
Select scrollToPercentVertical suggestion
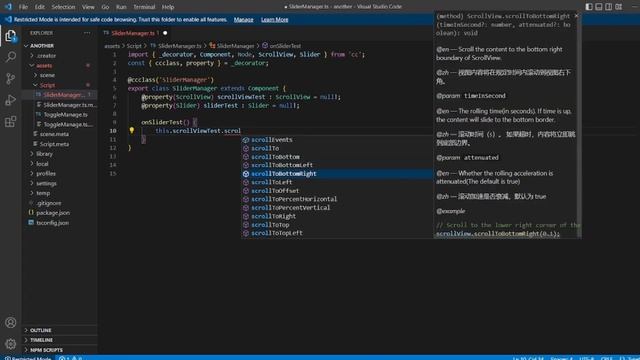tap(337, 208)
